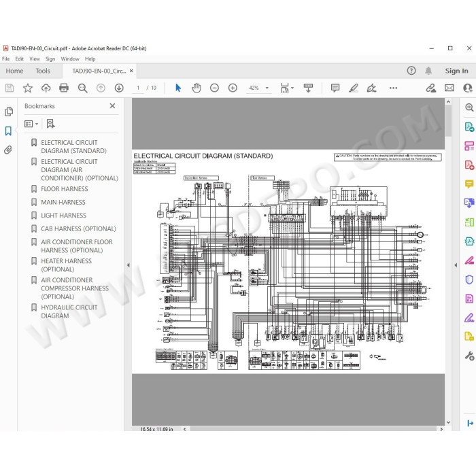Open AIR CONDITIONER COMPRESSOR HARNESS bookmark
The height and width of the screenshot is (476, 476).
point(75,288)
